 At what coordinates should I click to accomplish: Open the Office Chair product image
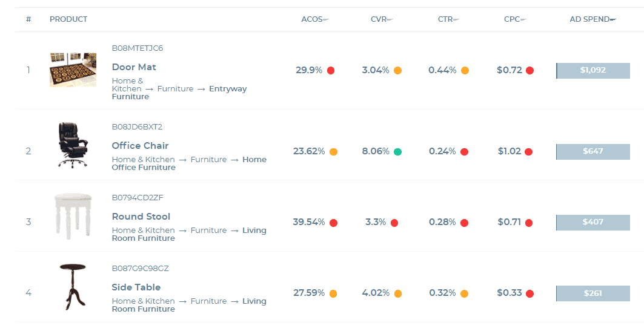click(x=73, y=145)
